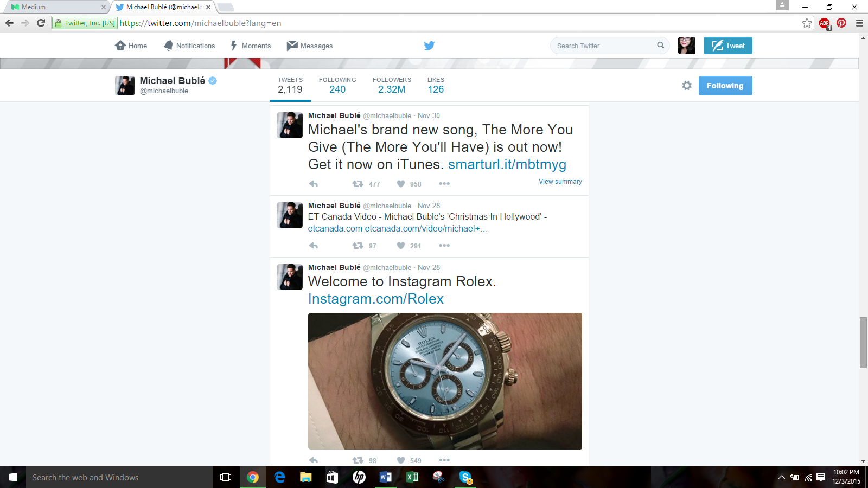This screenshot has width=868, height=488.
Task: Open File Explorer from the taskbar
Action: click(x=306, y=477)
